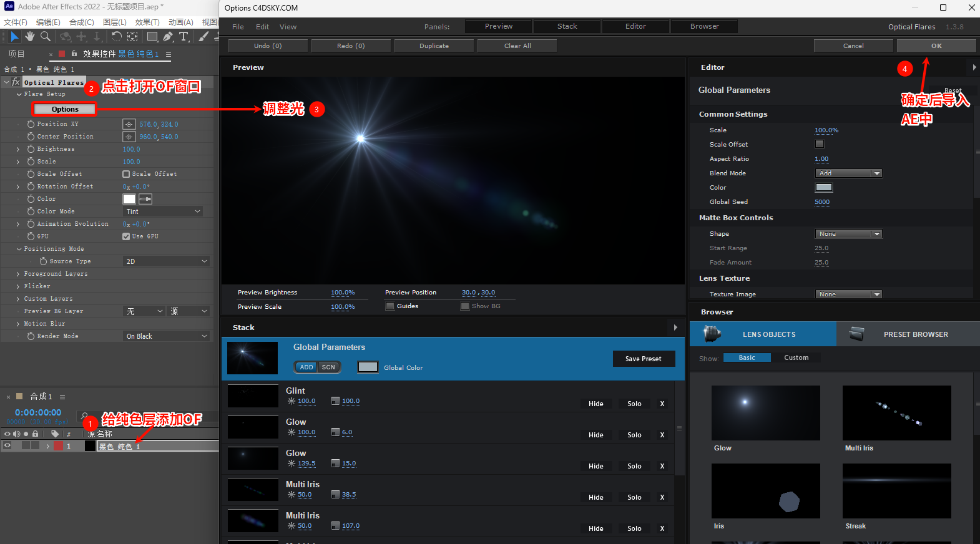Click the Color eyedropper icon in effect controls
The image size is (980, 544).
145,199
